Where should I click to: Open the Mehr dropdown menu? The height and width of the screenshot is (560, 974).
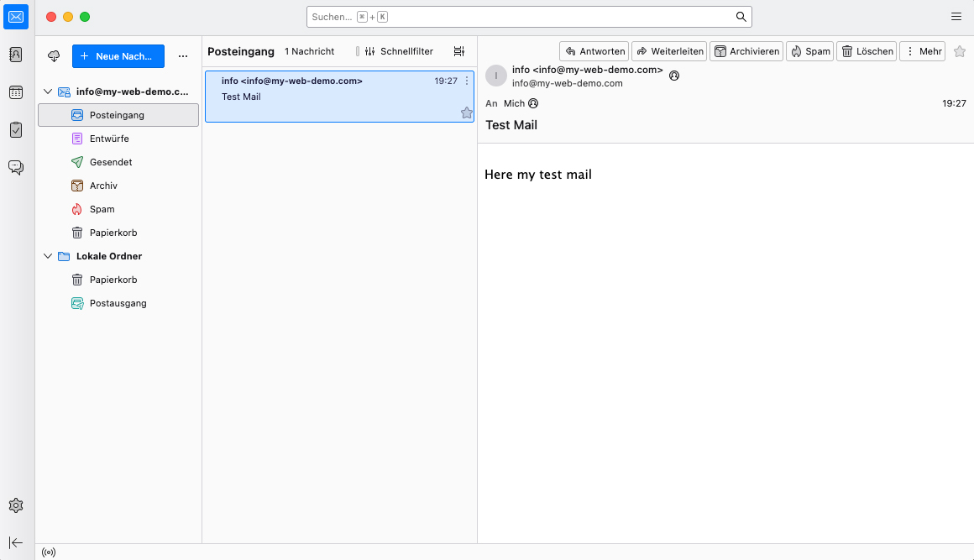[x=923, y=51]
